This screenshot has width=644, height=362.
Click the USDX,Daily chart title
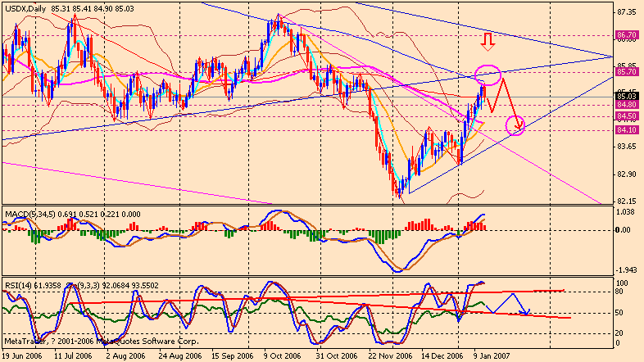click(x=25, y=9)
